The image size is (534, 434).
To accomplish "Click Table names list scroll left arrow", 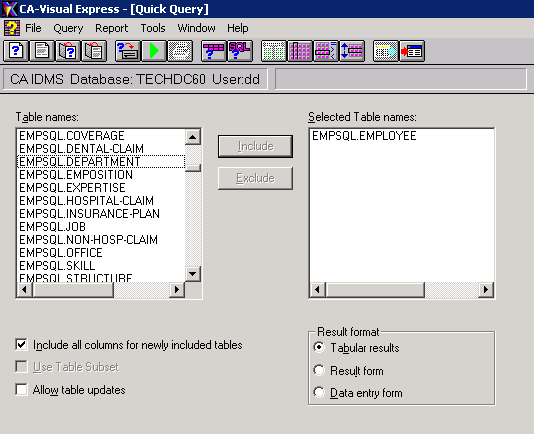I will tap(24, 290).
